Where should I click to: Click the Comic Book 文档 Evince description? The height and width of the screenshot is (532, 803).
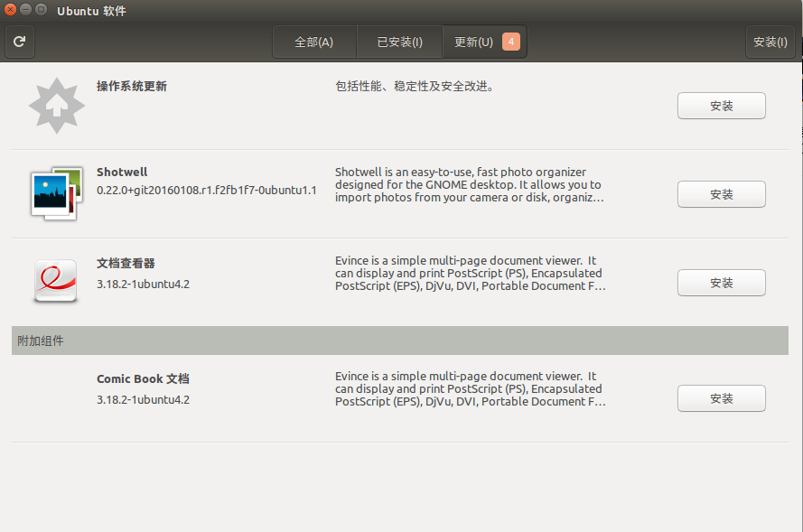click(471, 389)
